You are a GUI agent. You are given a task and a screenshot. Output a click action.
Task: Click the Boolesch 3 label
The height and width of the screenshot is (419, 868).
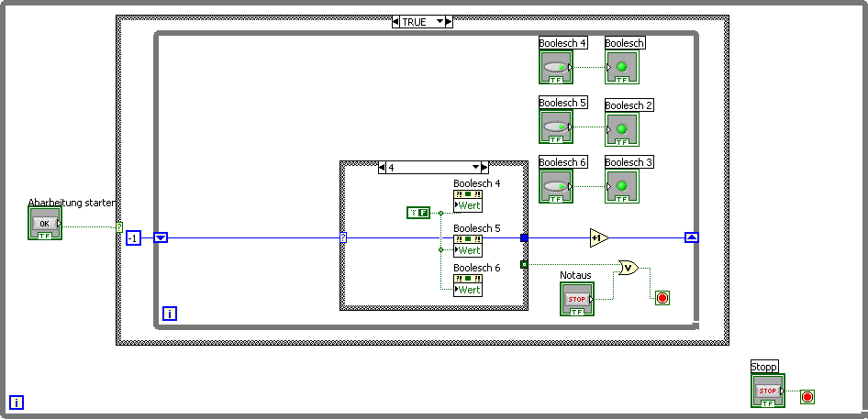point(629,162)
